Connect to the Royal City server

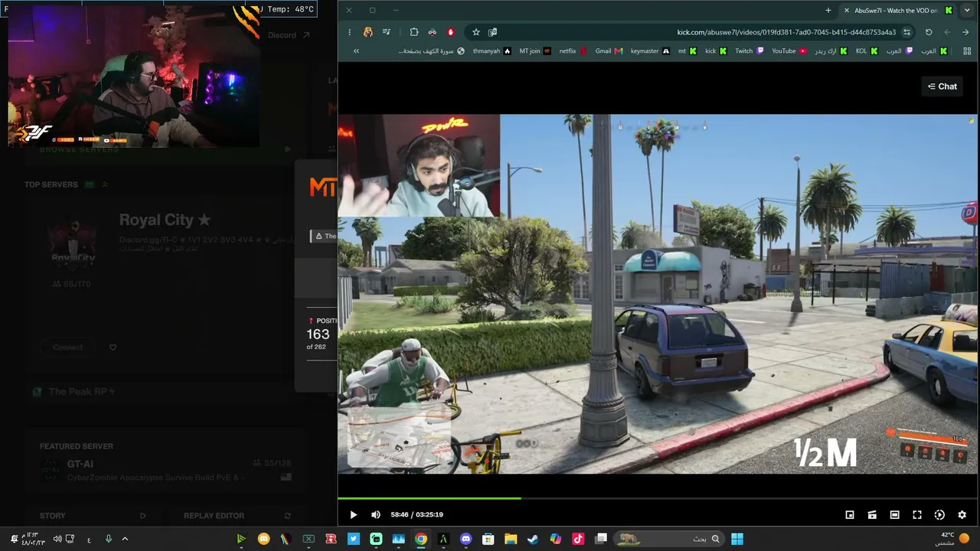68,347
